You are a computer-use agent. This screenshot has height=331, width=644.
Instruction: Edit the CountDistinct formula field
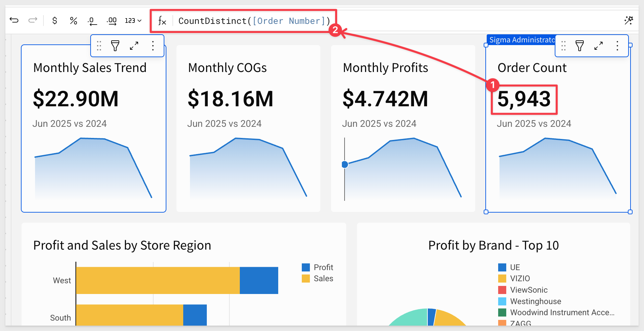(254, 21)
